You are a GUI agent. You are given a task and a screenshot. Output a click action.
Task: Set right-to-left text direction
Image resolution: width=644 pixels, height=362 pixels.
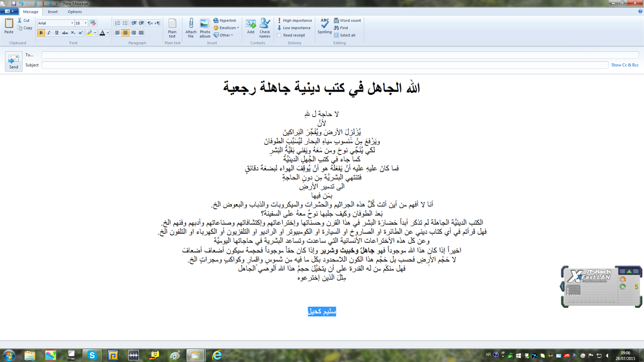click(150, 23)
